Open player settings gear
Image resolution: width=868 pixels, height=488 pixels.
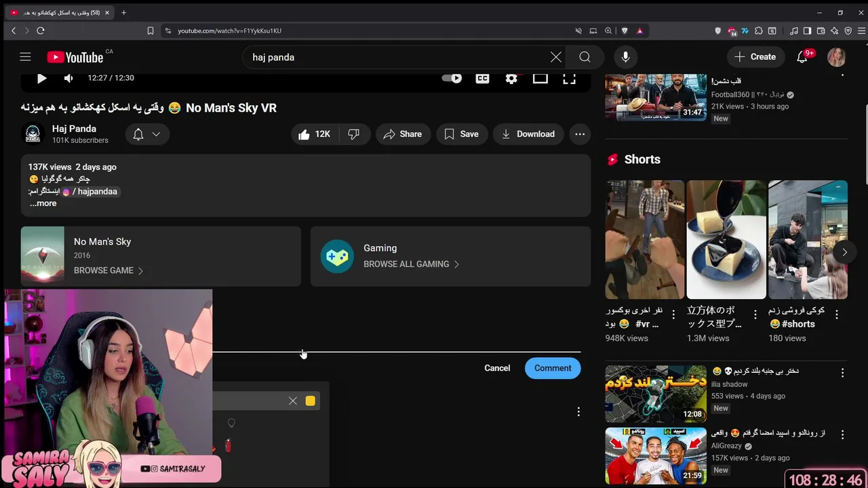tap(511, 78)
